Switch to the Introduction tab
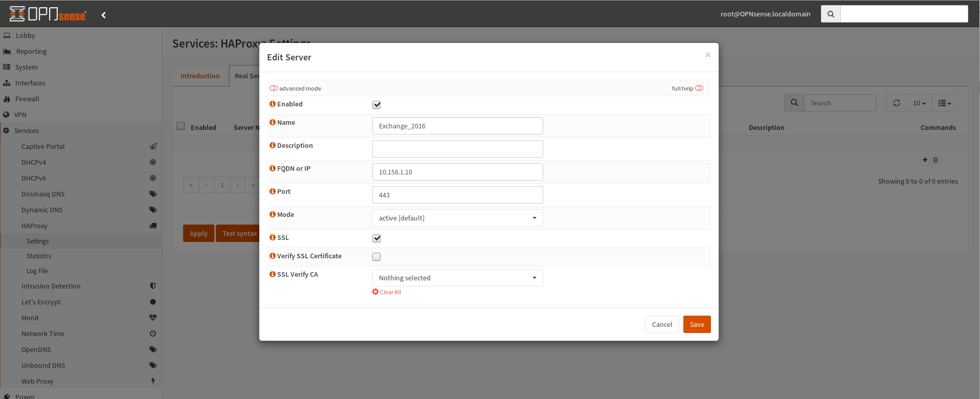The height and width of the screenshot is (399, 980). [x=200, y=76]
